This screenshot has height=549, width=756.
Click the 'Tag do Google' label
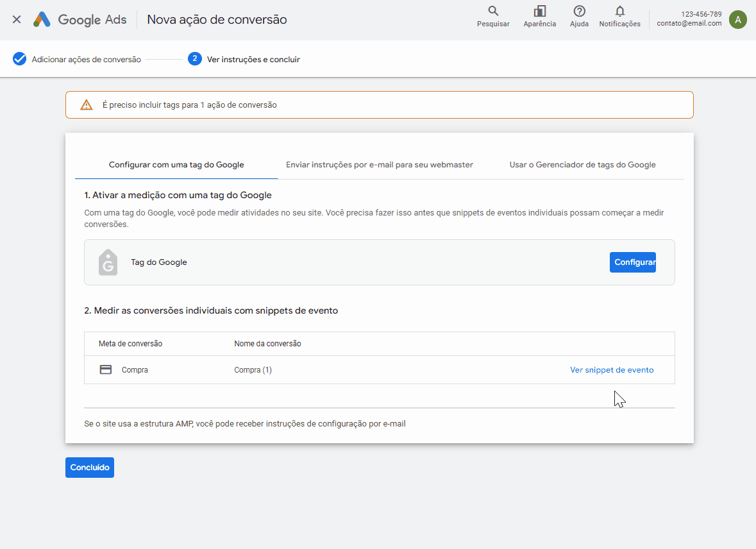(x=159, y=262)
